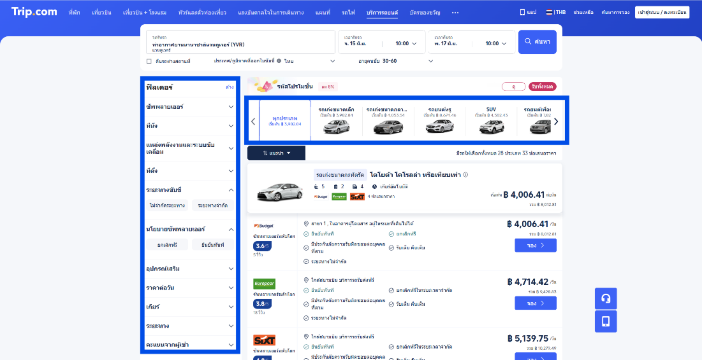Select the SUV category in car carousel
This screenshot has width=702, height=360.
pos(491,120)
